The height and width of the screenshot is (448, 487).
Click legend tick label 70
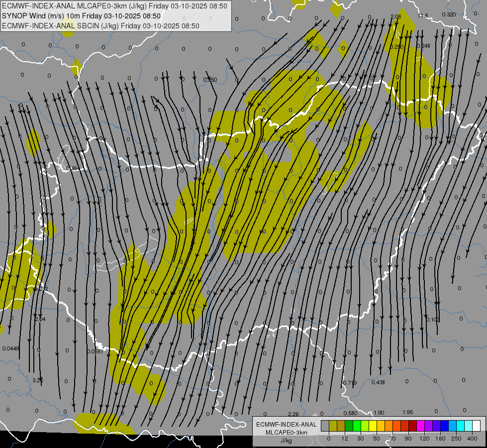pos(392,439)
